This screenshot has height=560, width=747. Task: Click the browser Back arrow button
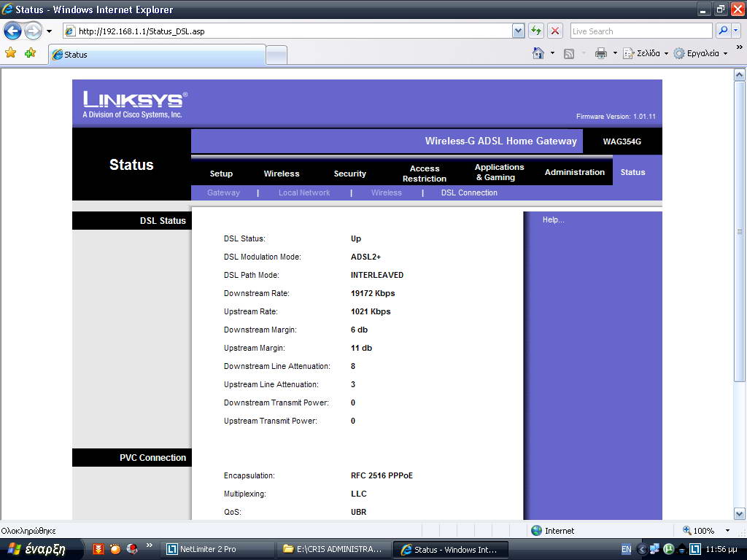tap(13, 31)
